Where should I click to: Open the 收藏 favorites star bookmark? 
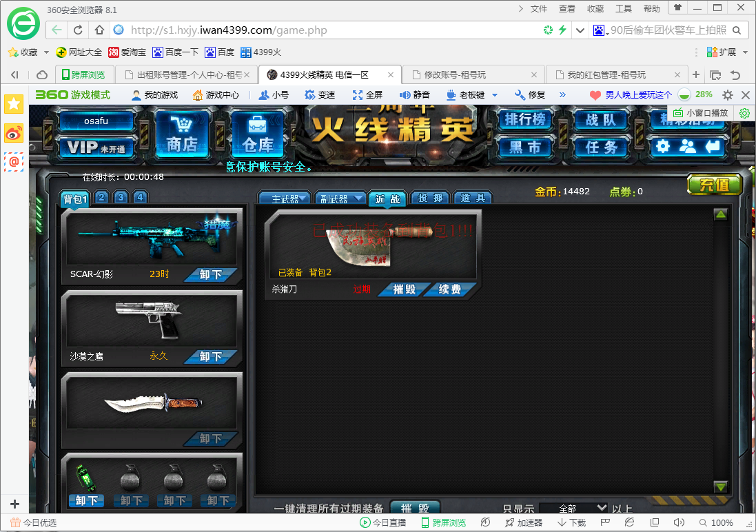click(x=23, y=52)
